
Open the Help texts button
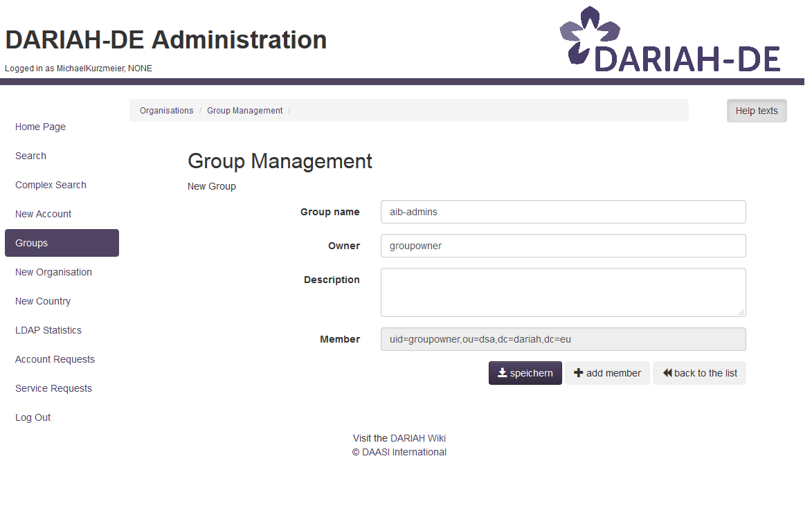tap(756, 111)
